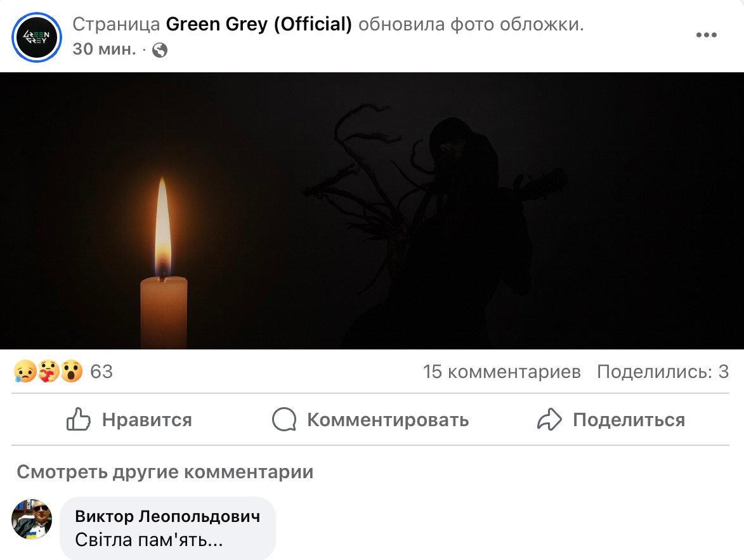This screenshot has height=560, width=744.
Task: Open the three-dot post options menu
Action: (x=706, y=35)
